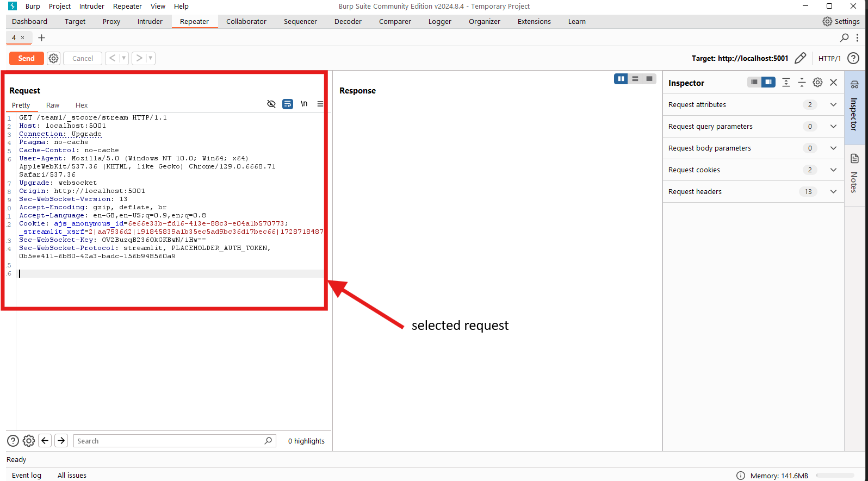Switch to the Pretty view tab
This screenshot has height=481, width=868.
[x=21, y=105]
